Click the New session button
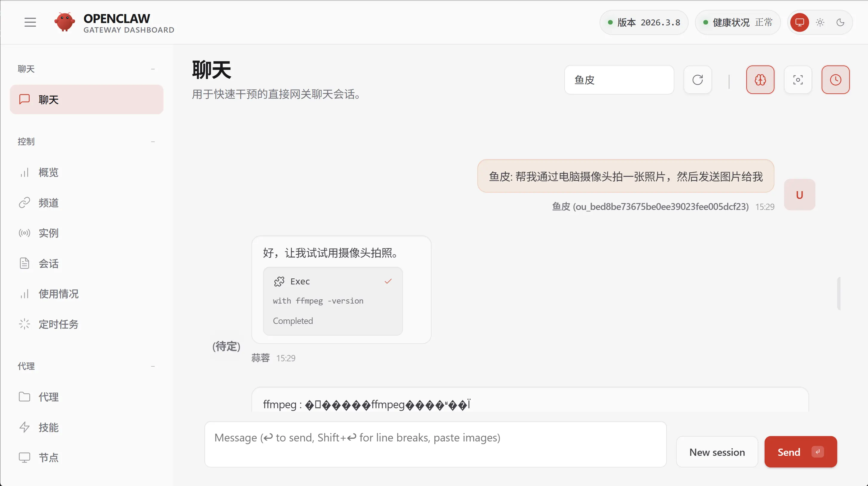Screen dimensions: 868x486 tap(717, 452)
